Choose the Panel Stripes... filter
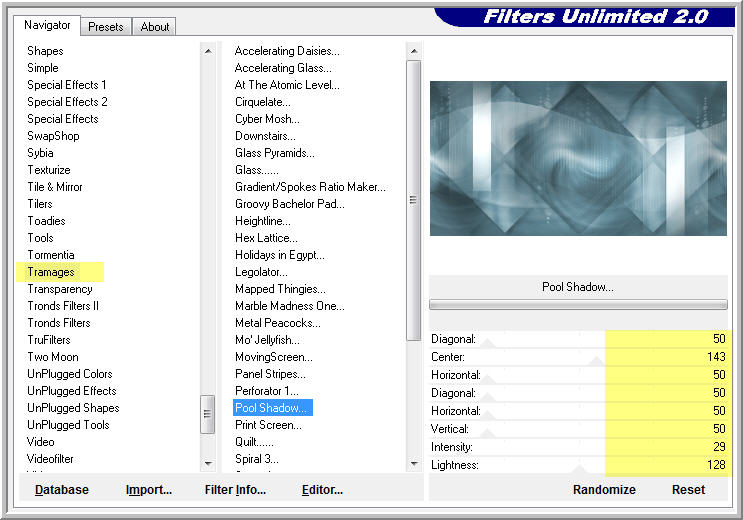Image resolution: width=743 pixels, height=520 pixels. click(x=271, y=374)
